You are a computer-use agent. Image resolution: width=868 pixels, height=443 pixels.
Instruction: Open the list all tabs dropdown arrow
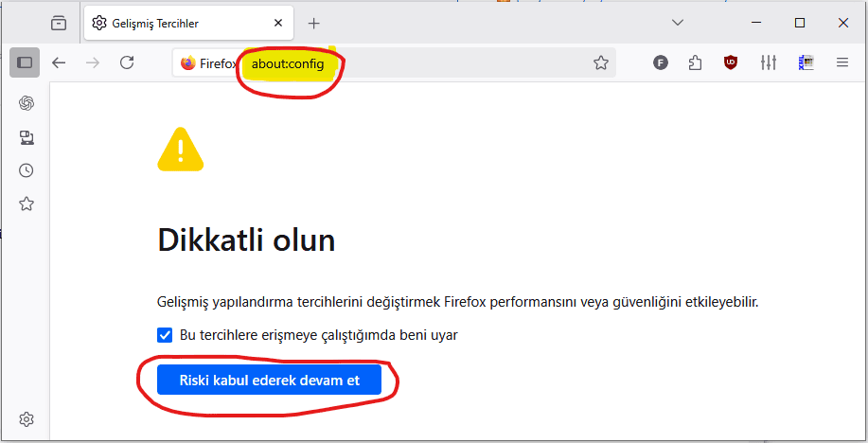pos(678,23)
